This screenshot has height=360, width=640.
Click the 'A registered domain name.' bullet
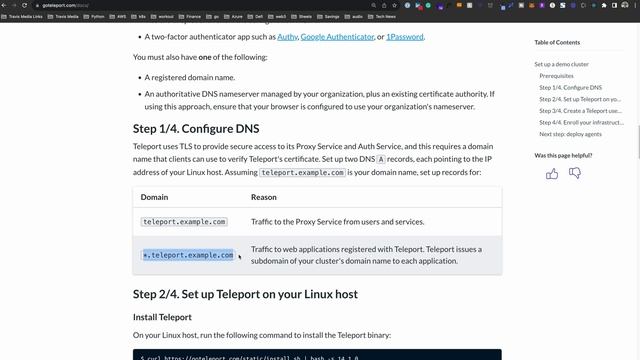[x=190, y=78]
